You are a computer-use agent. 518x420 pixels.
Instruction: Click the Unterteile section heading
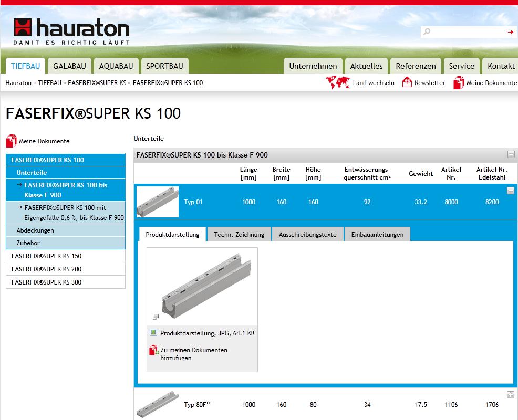[149, 139]
